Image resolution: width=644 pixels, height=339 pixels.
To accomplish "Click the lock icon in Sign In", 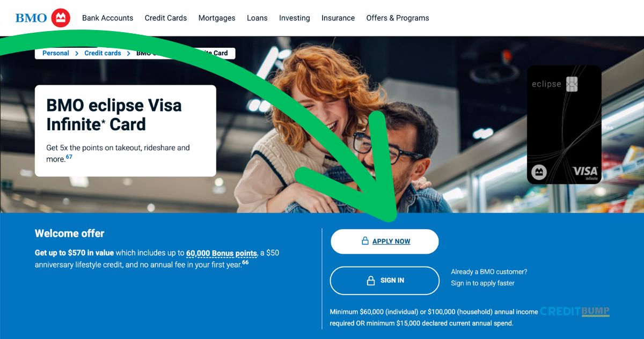I will (370, 281).
